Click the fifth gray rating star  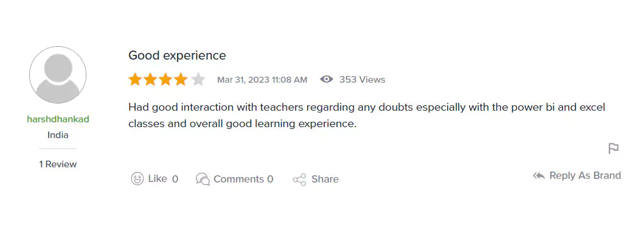tap(198, 79)
